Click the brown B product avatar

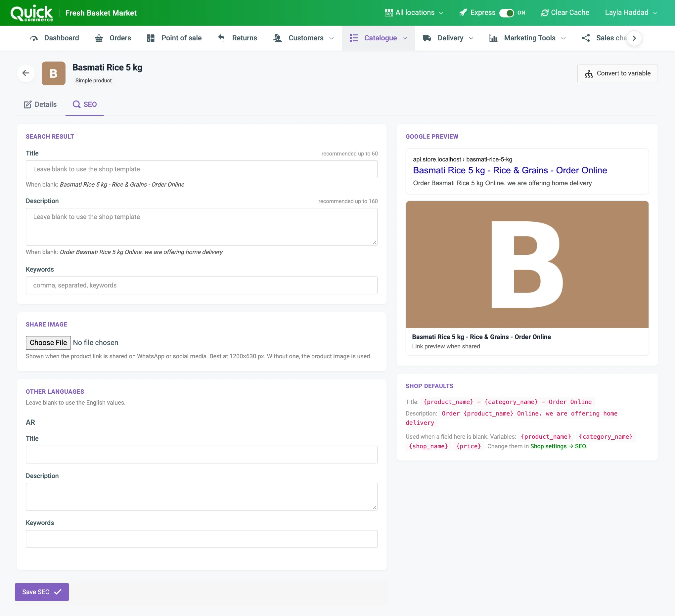point(54,73)
